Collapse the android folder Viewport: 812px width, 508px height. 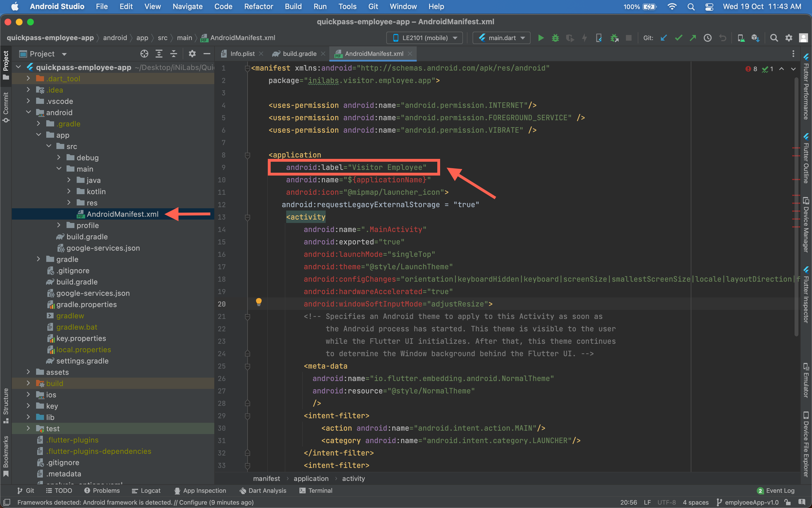(x=28, y=112)
